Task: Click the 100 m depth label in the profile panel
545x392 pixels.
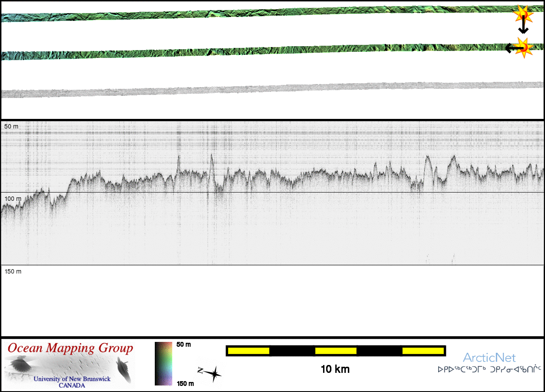Action: pyautogui.click(x=13, y=199)
